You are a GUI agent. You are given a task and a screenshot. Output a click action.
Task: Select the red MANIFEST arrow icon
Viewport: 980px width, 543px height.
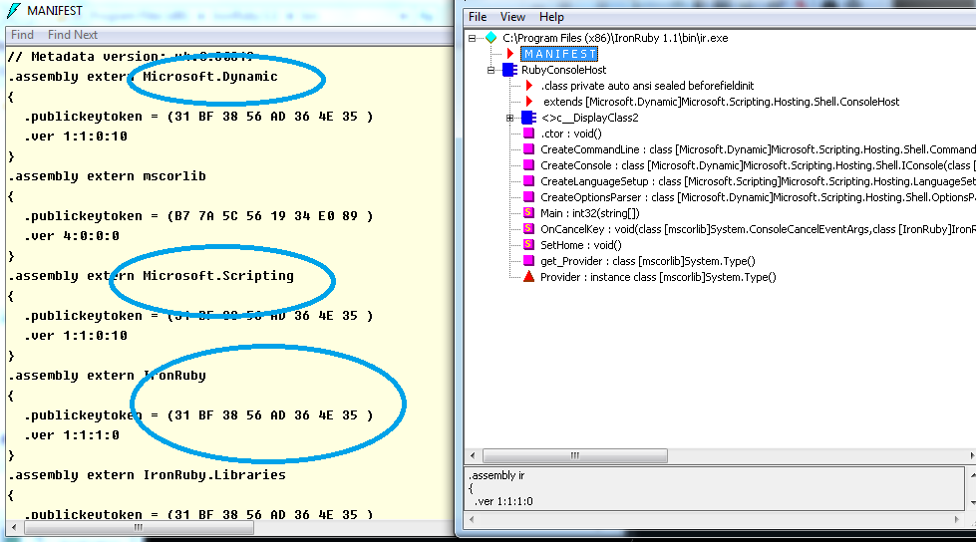click(x=510, y=54)
